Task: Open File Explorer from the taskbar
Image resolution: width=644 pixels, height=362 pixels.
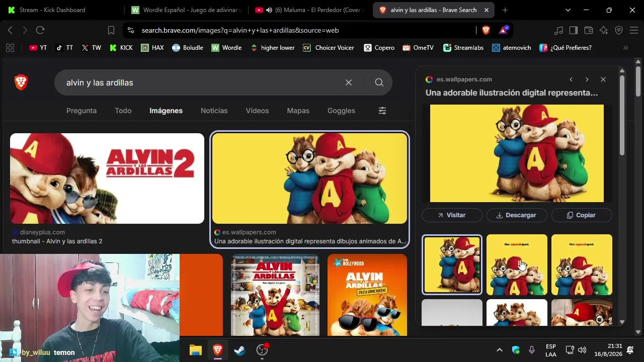Action: point(196,350)
